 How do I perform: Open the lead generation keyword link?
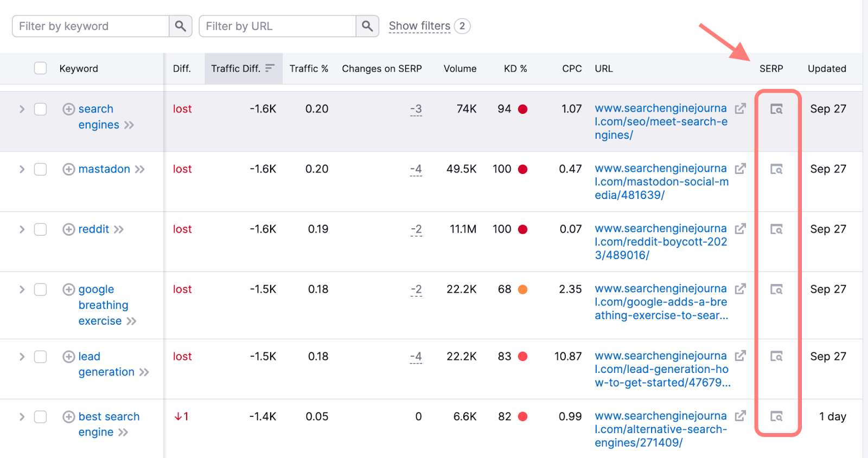106,364
